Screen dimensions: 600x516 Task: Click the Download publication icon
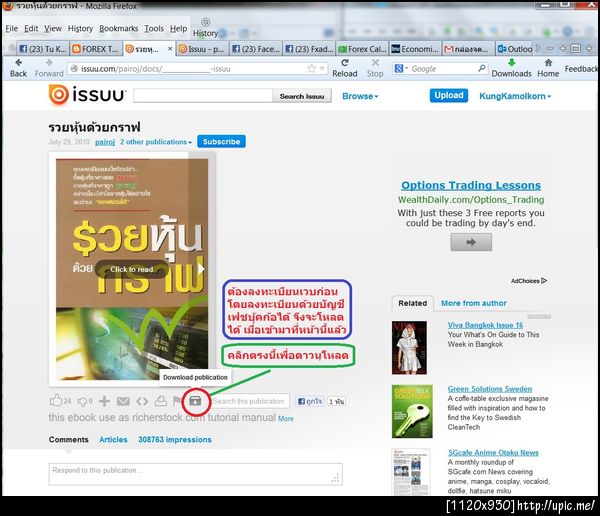click(195, 401)
